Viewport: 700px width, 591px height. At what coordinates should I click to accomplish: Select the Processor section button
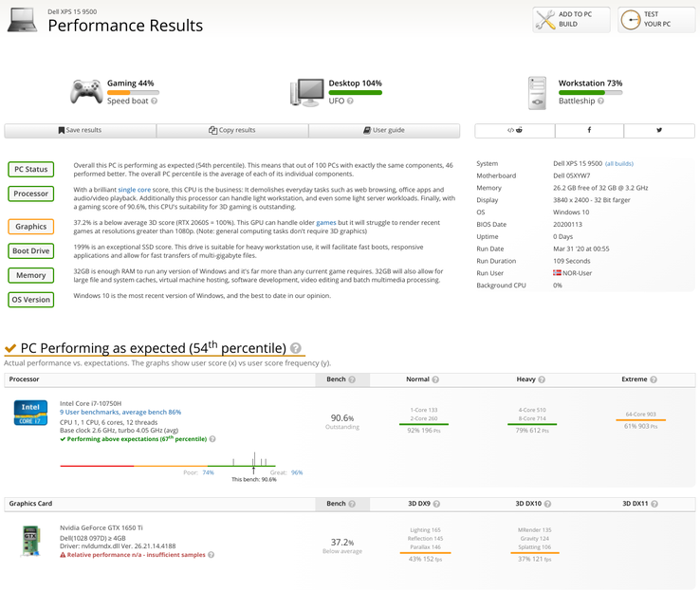point(30,194)
